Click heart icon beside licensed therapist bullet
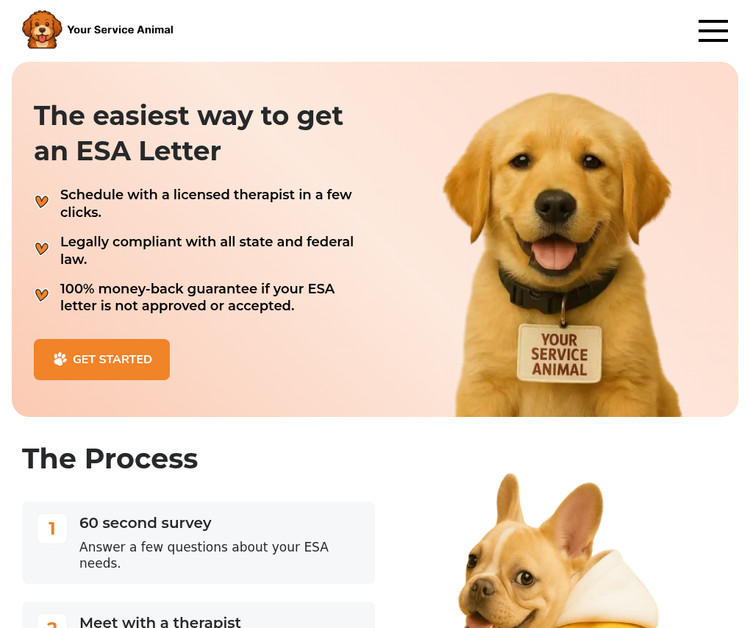The width and height of the screenshot is (750, 628). [42, 201]
